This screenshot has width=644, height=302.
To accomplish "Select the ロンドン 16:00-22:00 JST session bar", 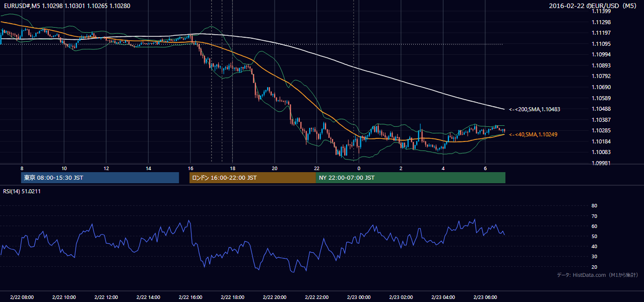I will point(252,178).
